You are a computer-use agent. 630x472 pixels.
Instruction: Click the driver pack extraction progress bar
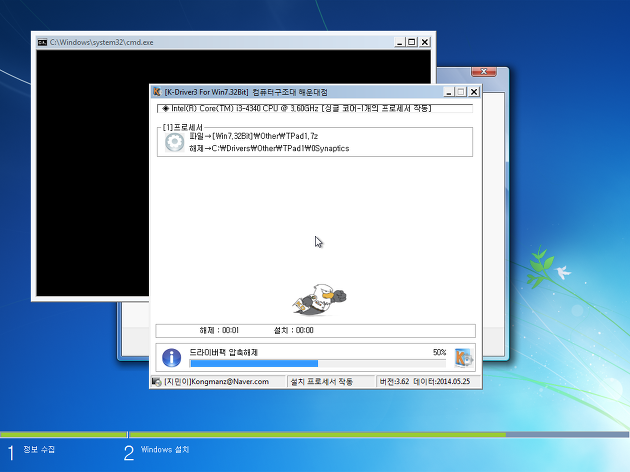pyautogui.click(x=318, y=364)
